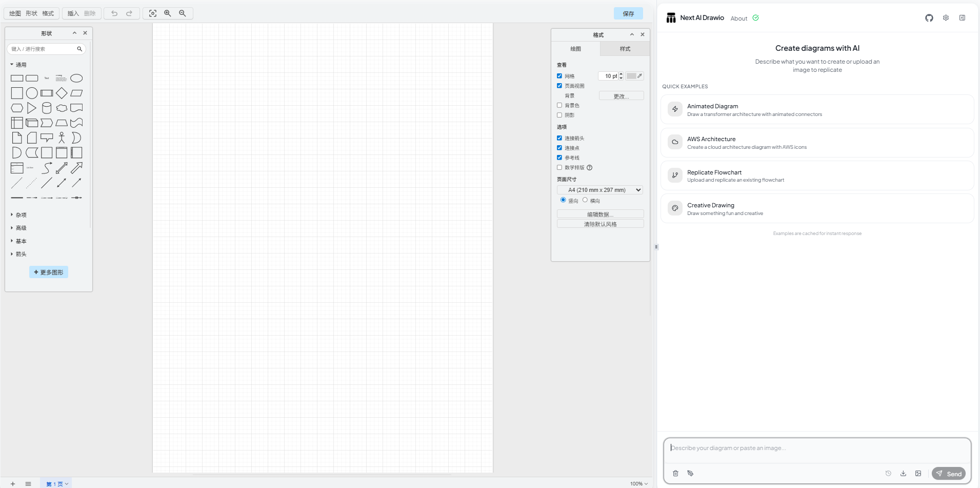Open the A4 page size dropdown
The image size is (980, 488).
coord(600,189)
